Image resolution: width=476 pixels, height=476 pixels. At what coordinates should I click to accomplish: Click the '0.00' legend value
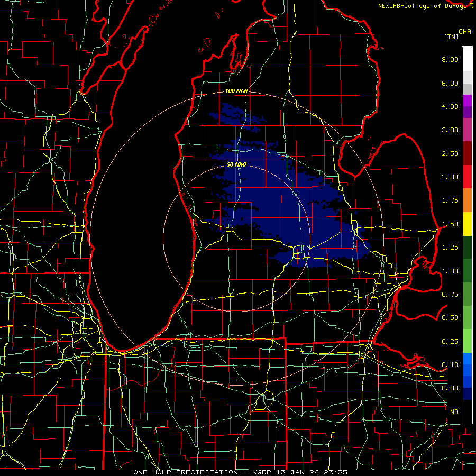point(450,388)
